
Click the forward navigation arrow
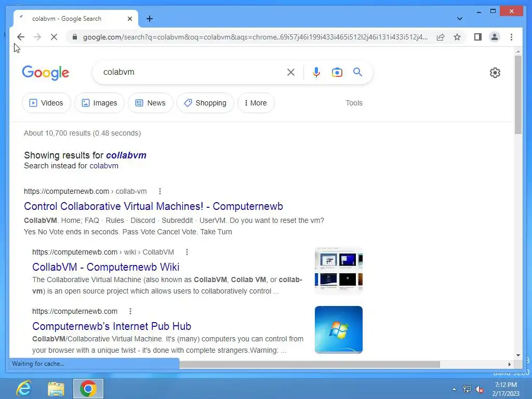click(37, 37)
